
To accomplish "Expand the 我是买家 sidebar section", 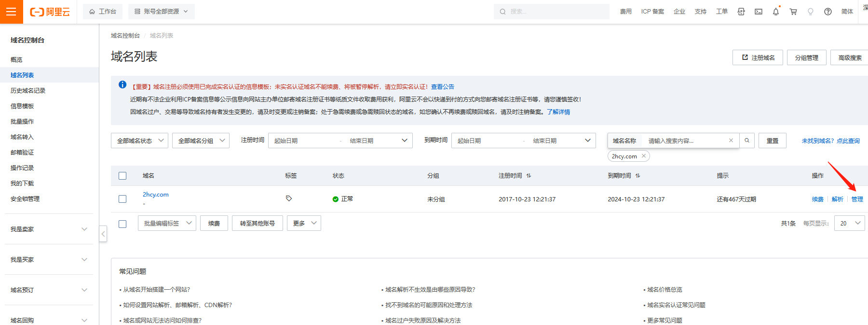I will pyautogui.click(x=49, y=260).
